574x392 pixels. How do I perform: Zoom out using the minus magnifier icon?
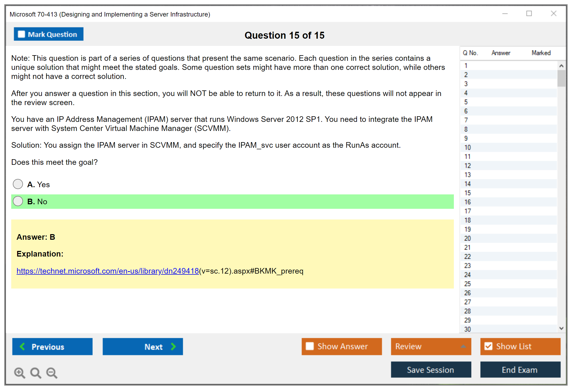tap(52, 373)
